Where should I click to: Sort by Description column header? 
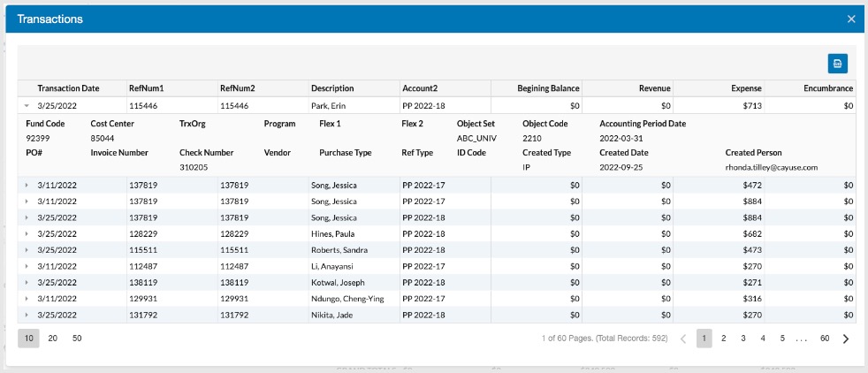332,88
